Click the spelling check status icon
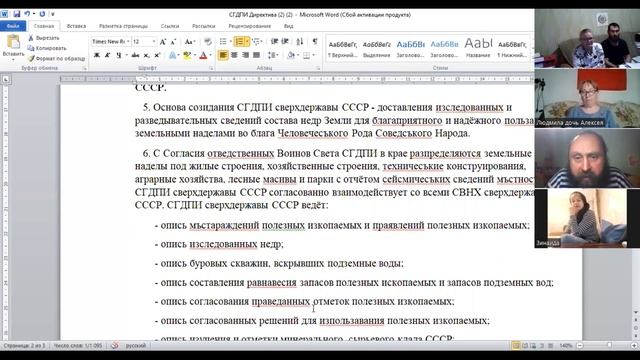 115,346
